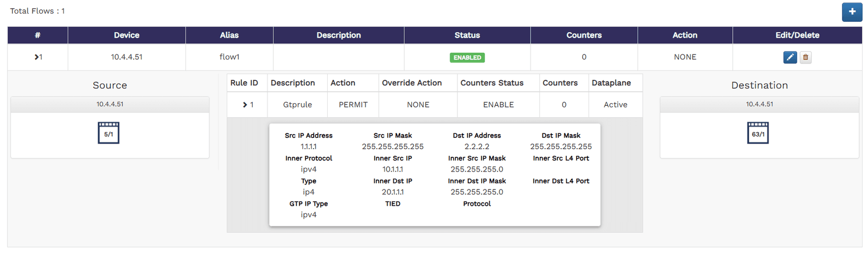
Task: Click the Device column header
Action: (126, 35)
